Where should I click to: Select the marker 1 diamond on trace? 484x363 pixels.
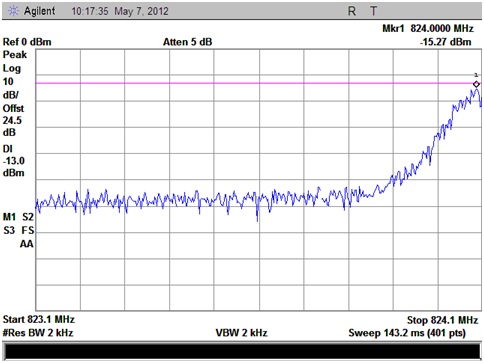(476, 84)
